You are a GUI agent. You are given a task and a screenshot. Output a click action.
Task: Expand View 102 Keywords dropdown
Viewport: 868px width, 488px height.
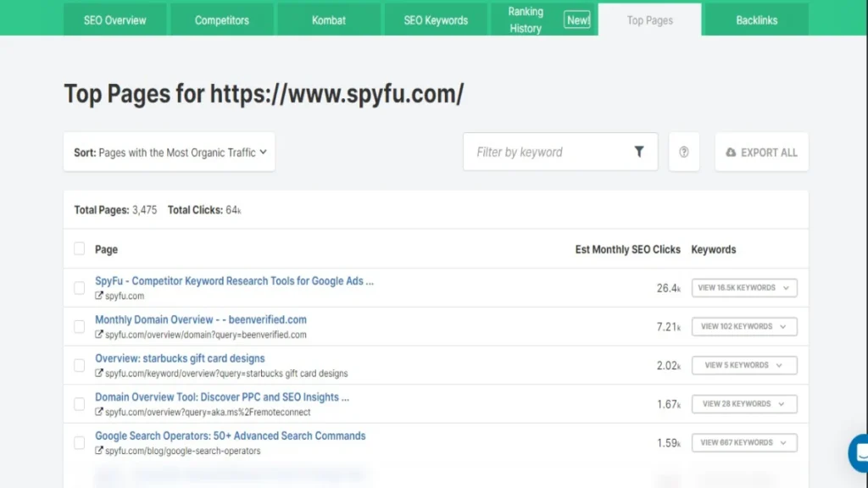click(x=744, y=326)
